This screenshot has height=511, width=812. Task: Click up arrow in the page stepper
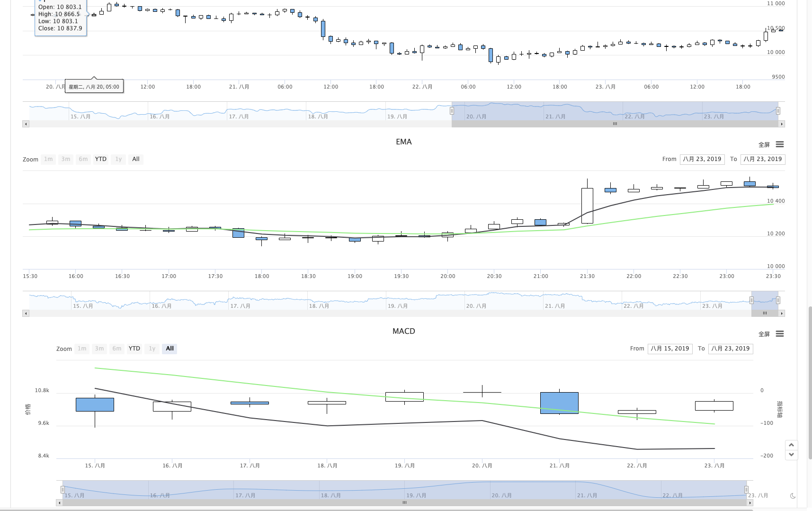[x=791, y=445]
